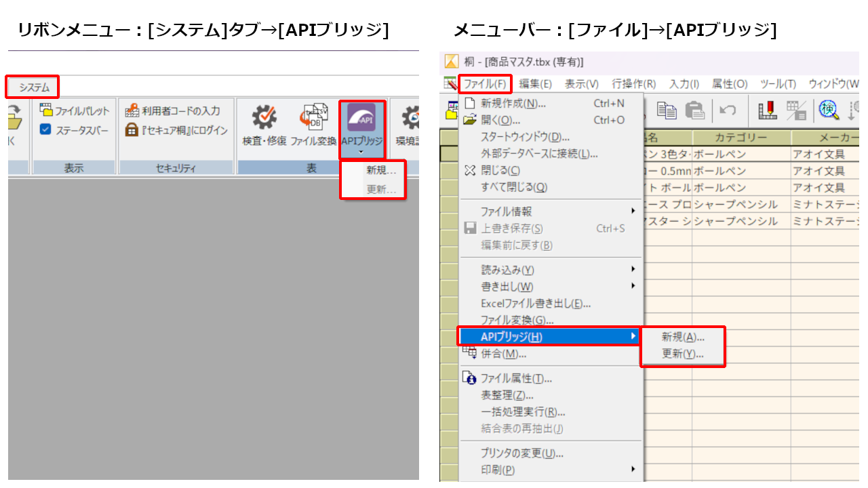The image size is (868, 488).
Task: Switch to the システム ribbon tab
Action: pos(34,87)
